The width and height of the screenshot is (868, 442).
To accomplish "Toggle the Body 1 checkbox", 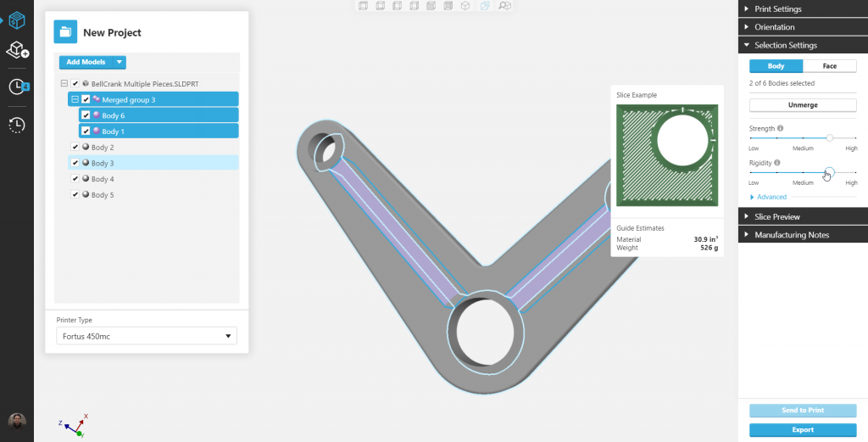I will coord(86,131).
